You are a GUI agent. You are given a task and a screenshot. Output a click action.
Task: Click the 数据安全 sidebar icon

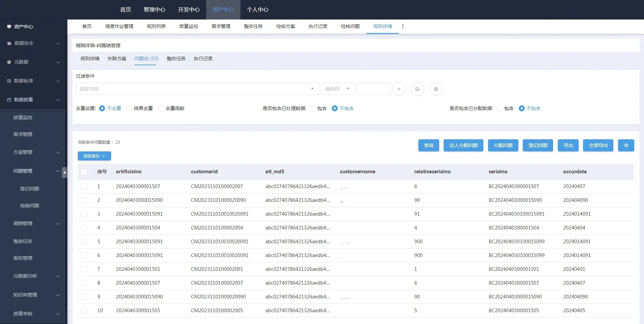[9, 43]
